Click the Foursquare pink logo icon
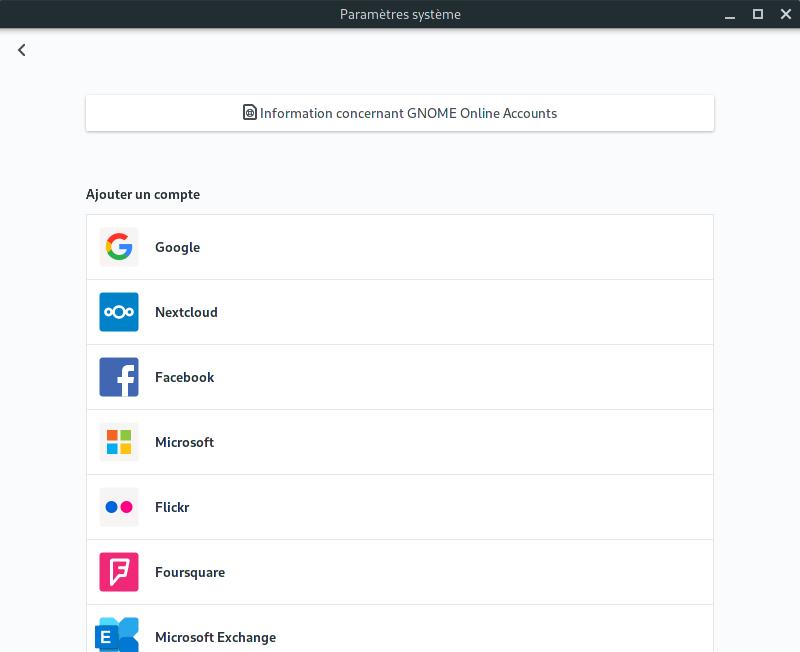 [x=119, y=572]
